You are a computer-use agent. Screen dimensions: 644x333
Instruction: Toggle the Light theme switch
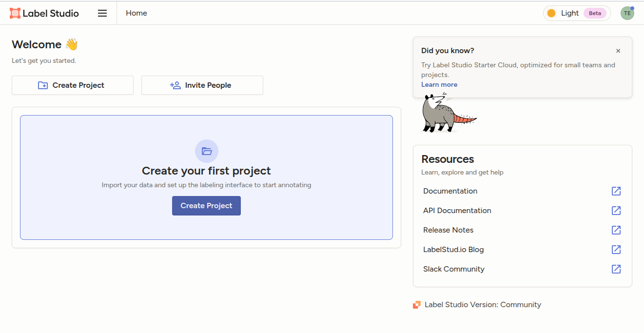563,13
